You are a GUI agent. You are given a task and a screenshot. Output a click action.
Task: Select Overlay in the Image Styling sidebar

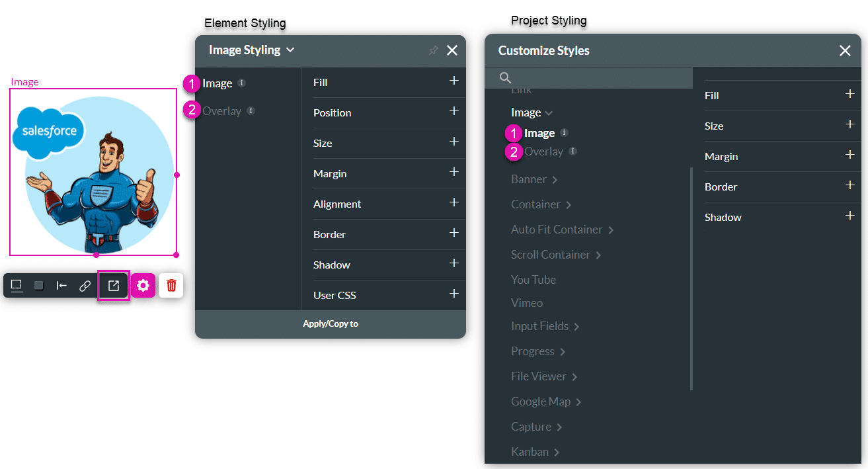[x=221, y=110]
